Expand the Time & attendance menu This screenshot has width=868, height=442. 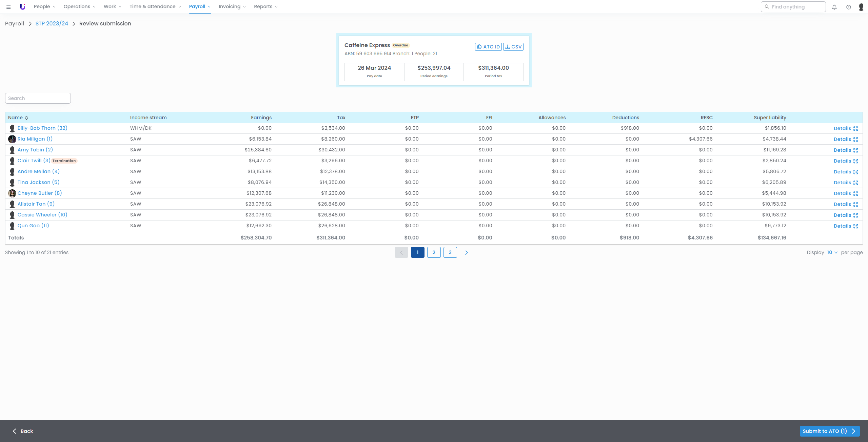point(155,6)
